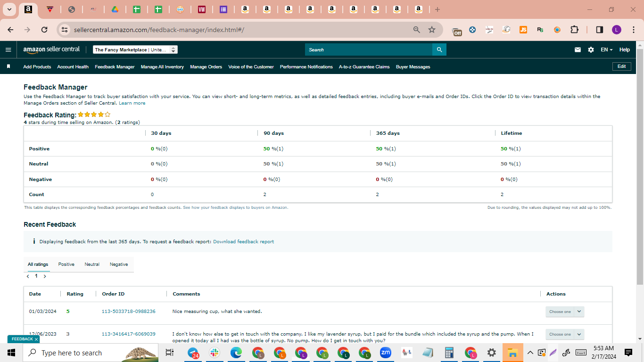Image resolution: width=644 pixels, height=362 pixels.
Task: Open order ID 113-5033718-0988236
Action: [129, 312]
